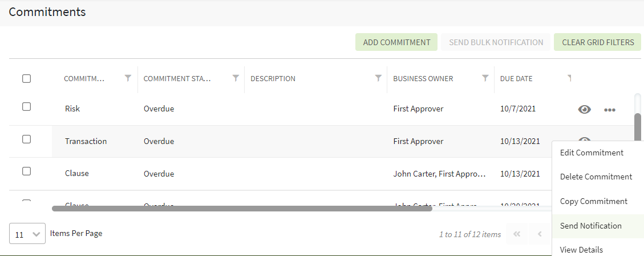The width and height of the screenshot is (644, 256).
Task: Pick Copy Commitment from the menu
Action: coord(593,201)
